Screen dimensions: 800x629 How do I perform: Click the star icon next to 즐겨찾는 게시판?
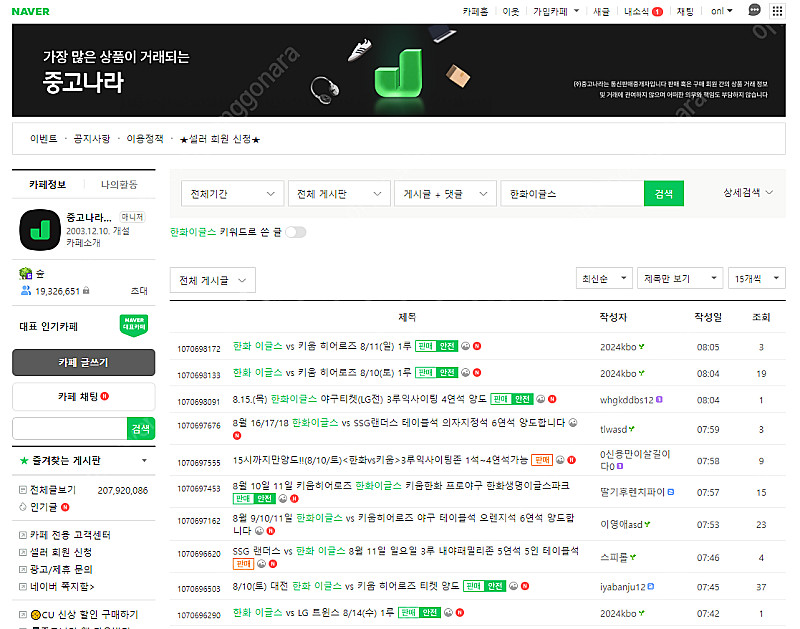24,461
